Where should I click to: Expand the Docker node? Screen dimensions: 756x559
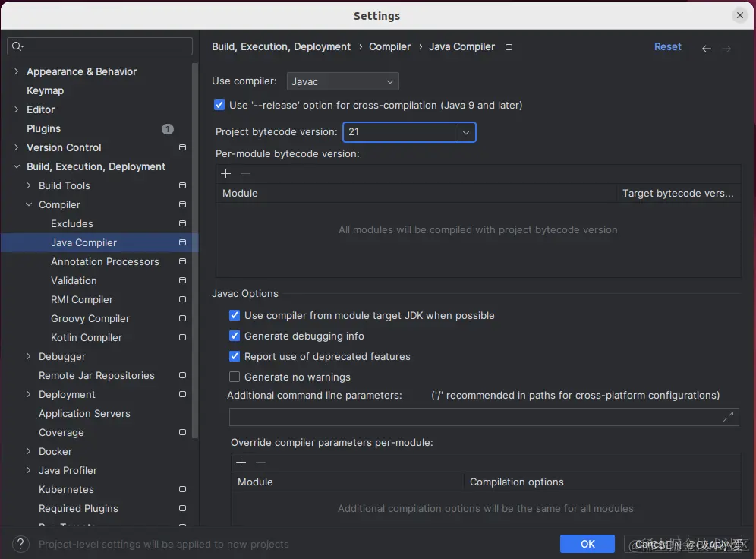click(x=28, y=451)
